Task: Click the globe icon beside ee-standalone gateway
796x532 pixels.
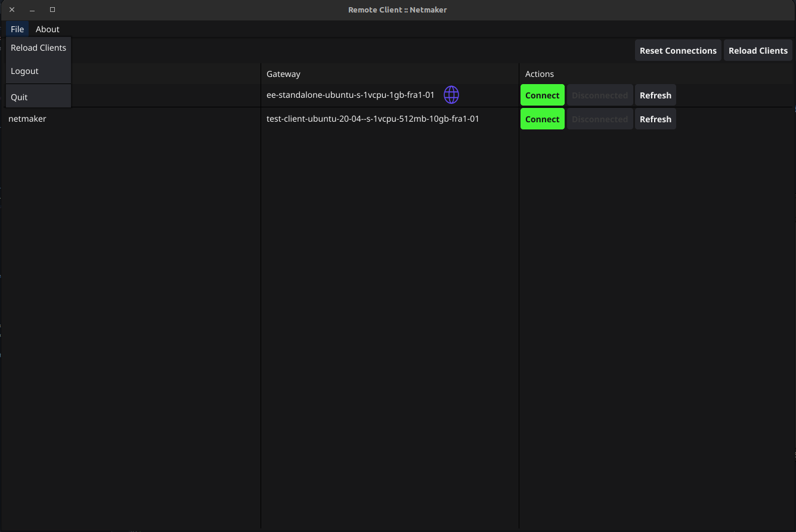Action: [451, 95]
